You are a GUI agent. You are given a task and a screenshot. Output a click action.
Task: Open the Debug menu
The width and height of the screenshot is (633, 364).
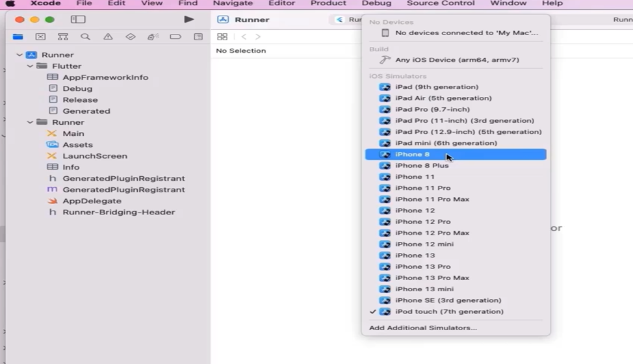(x=376, y=3)
